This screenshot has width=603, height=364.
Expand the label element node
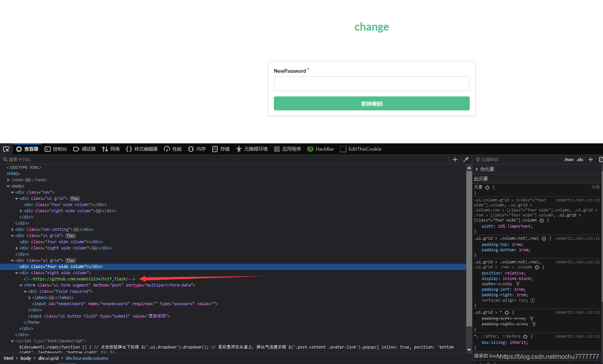(29, 298)
